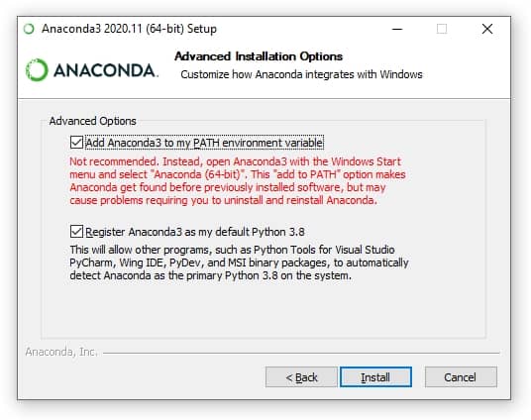The height and width of the screenshot is (420, 531).
Task: Click the 'Advanced Installation Options' heading
Action: click(x=259, y=56)
